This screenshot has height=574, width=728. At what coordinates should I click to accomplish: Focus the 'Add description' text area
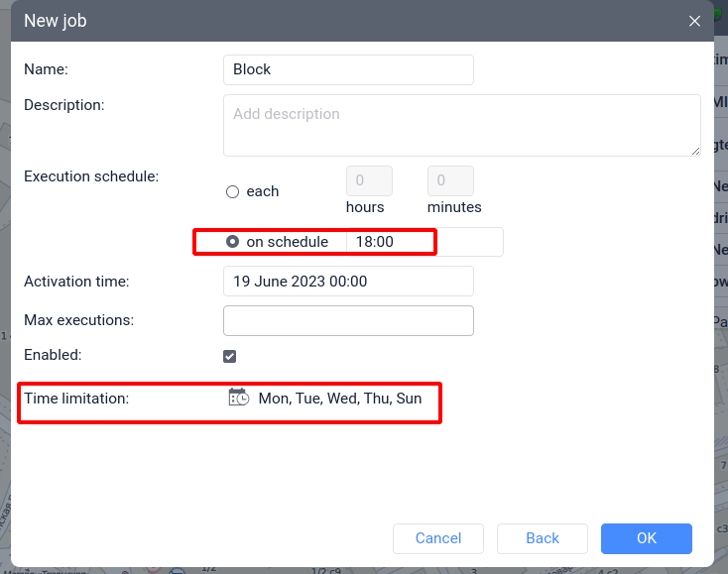461,125
